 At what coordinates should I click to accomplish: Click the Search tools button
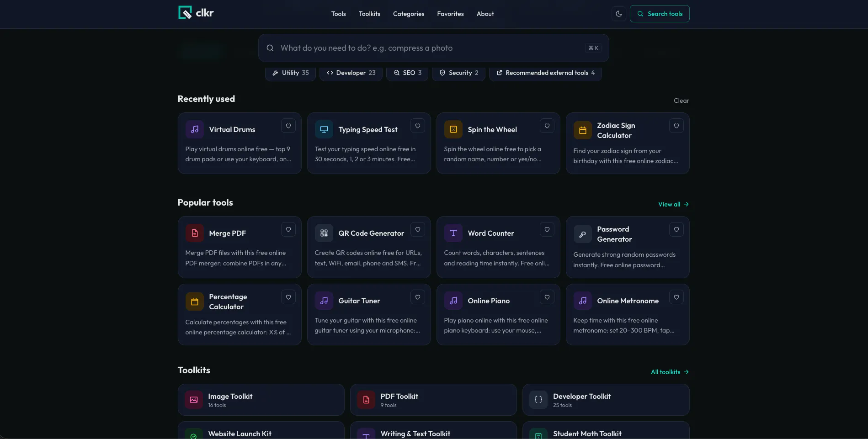tap(660, 14)
